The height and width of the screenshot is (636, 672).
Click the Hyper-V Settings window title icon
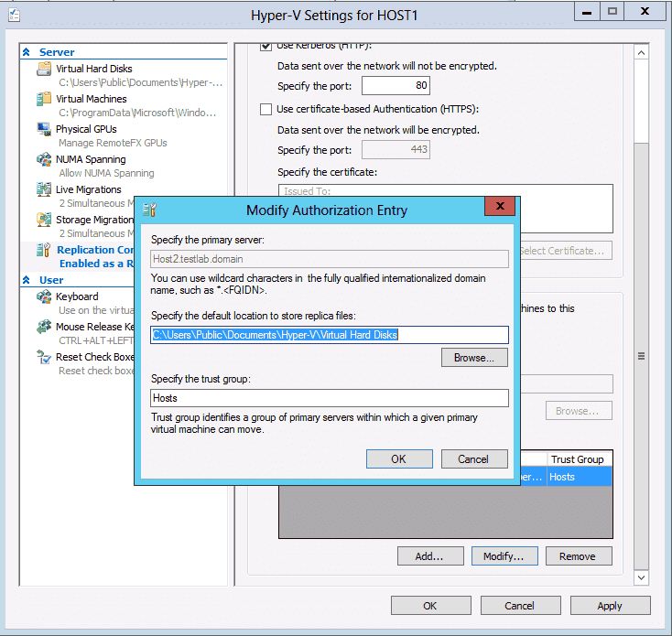(x=14, y=16)
